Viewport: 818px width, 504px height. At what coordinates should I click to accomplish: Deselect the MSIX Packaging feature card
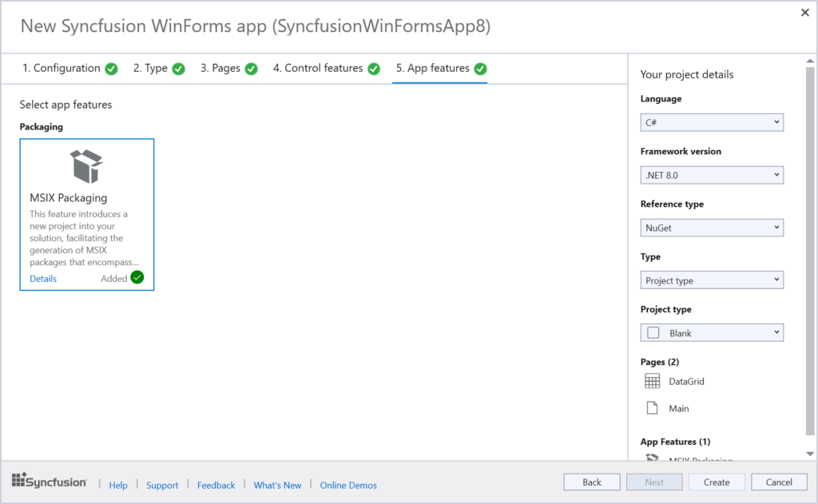point(86,214)
